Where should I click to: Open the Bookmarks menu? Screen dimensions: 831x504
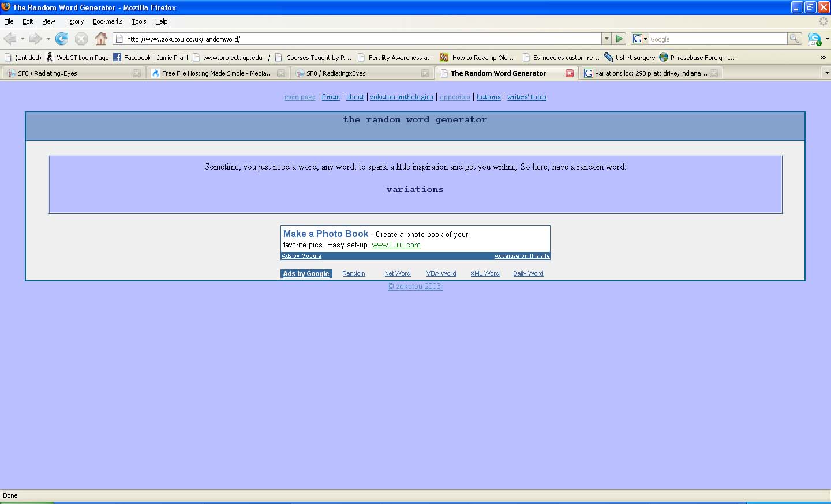[x=107, y=21]
